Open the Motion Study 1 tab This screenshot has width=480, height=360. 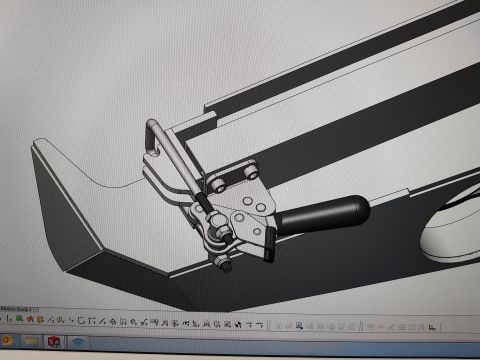[x=16, y=309]
